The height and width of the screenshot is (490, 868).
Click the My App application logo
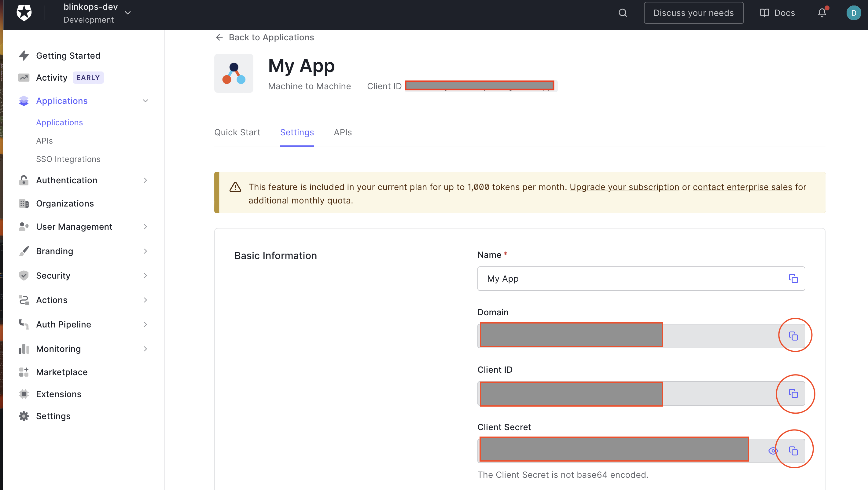234,73
